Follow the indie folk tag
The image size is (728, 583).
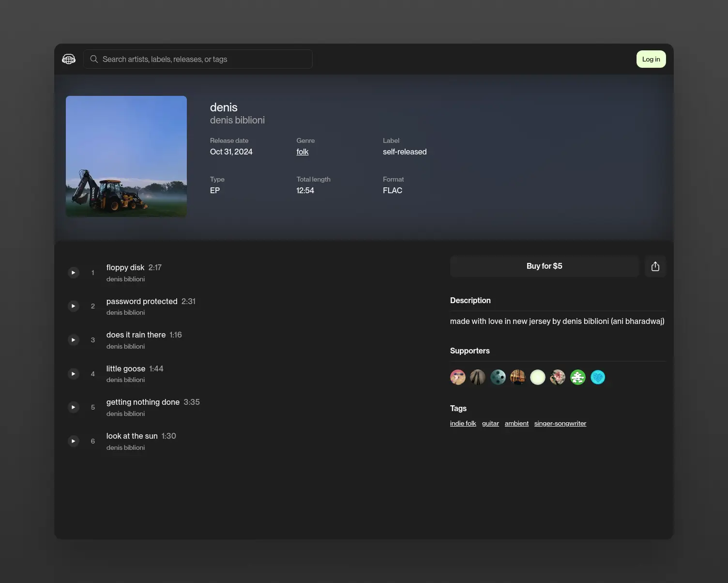pos(463,424)
